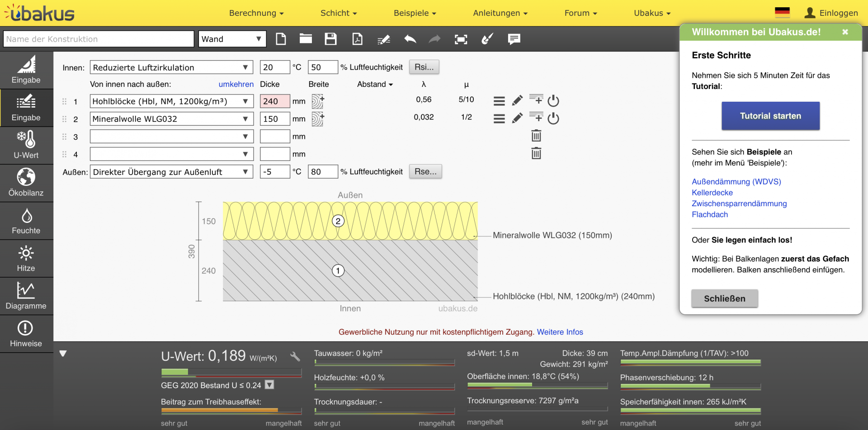
Task: Save the construction with the floppy disk icon
Action: 330,39
